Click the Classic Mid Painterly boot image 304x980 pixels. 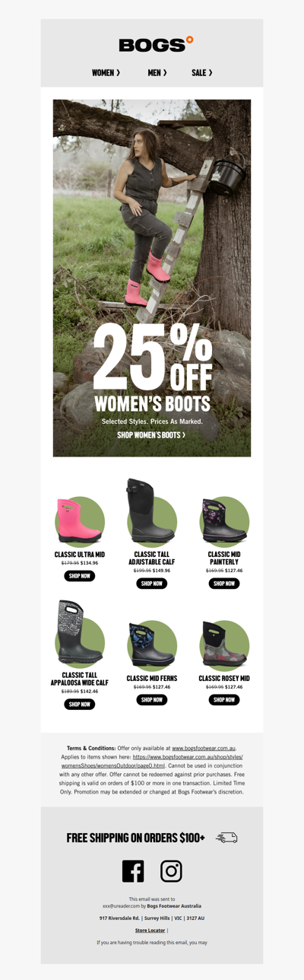[224, 520]
